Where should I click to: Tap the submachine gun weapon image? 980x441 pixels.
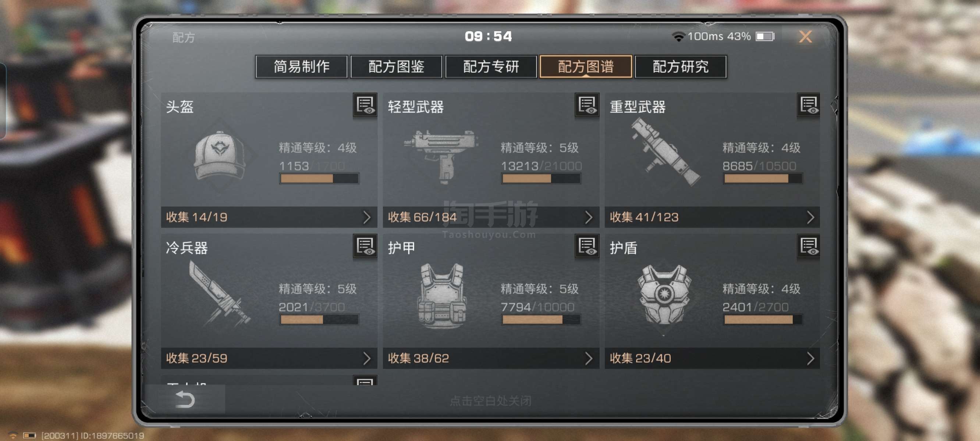tap(441, 156)
